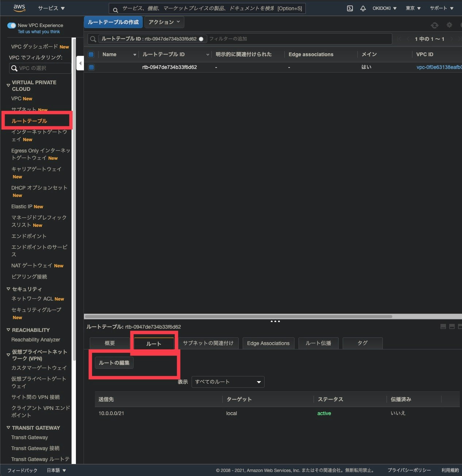Click the フィードバック footer button

pos(22,470)
